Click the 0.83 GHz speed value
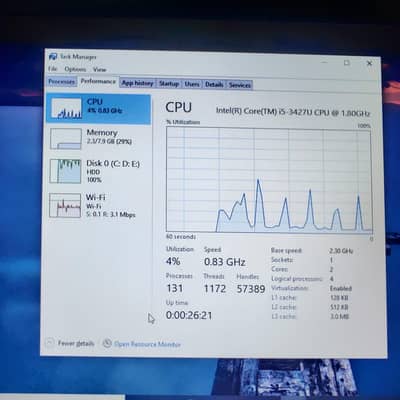This screenshot has height=400, width=400. tap(225, 262)
